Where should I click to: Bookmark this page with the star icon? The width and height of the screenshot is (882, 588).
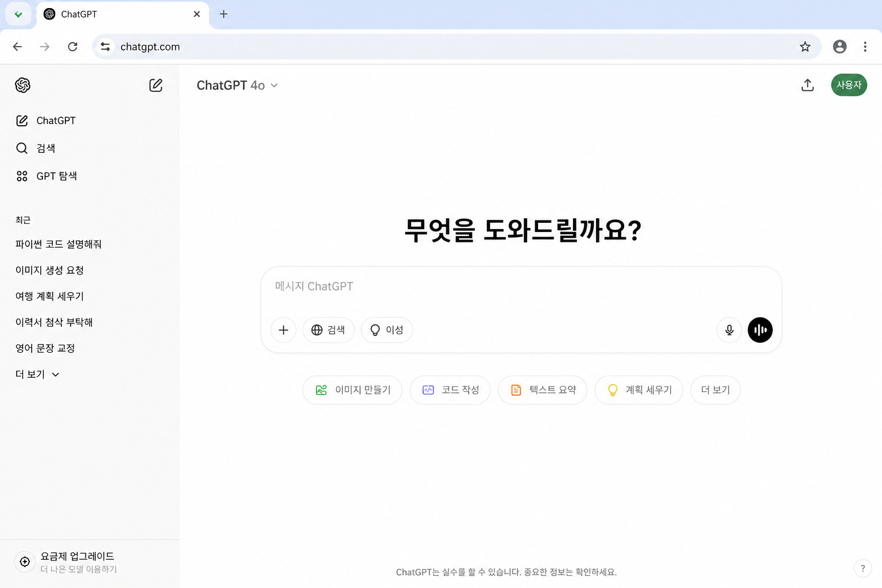click(805, 47)
